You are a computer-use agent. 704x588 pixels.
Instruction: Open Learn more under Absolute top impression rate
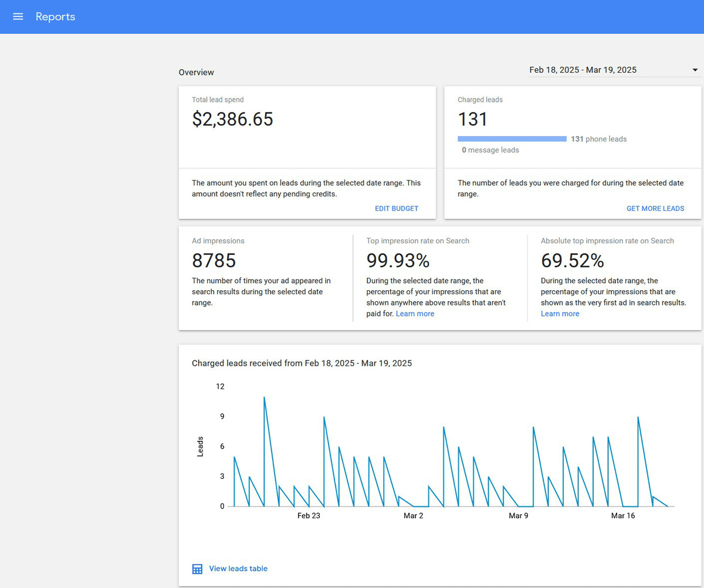click(x=560, y=314)
